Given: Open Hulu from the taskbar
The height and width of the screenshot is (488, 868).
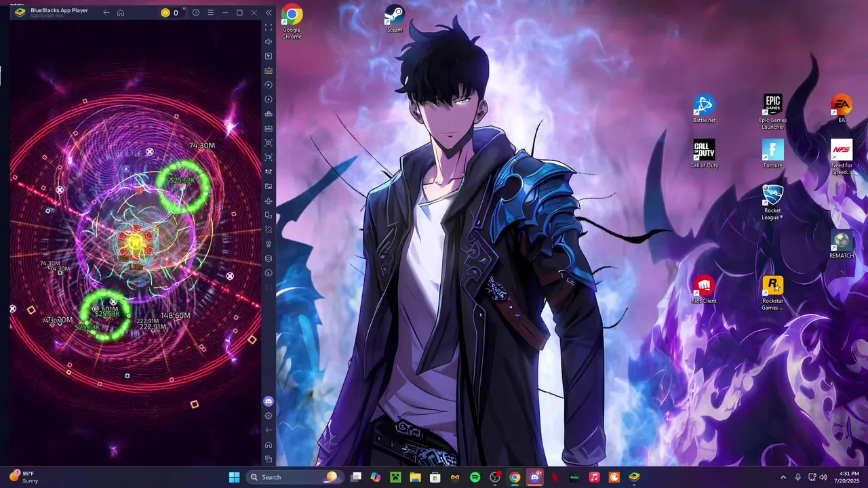Looking at the screenshot, I should pos(574,477).
